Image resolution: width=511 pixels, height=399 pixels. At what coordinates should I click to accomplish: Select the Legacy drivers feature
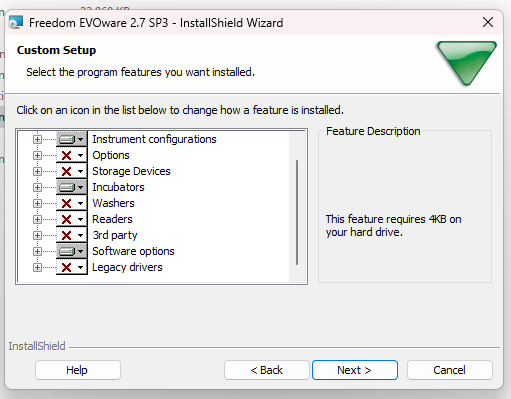click(x=127, y=267)
